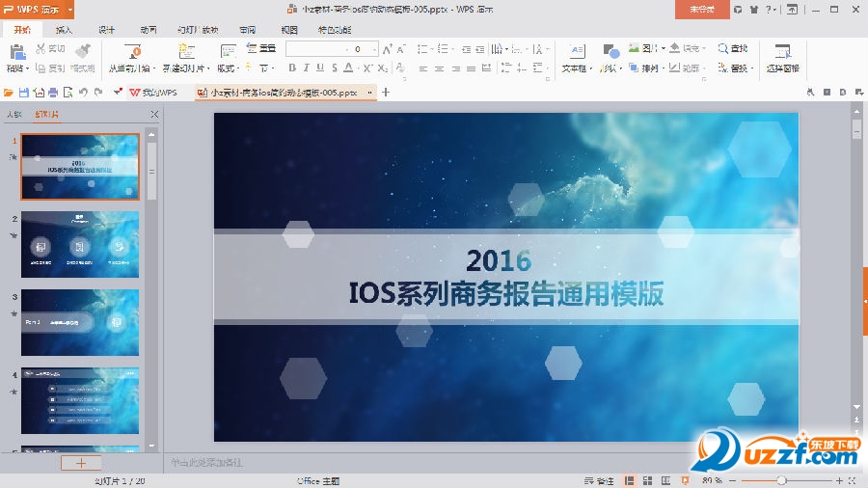Start slideshow from status bar icon
This screenshot has width=868, height=488.
tap(685, 481)
